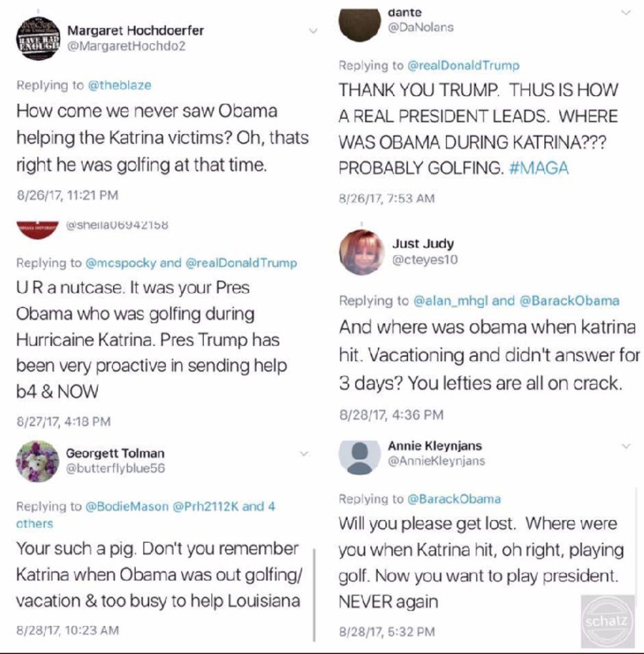
Task: Expand options chevron on Margaret Hochdoerfer's tweet
Action: (313, 30)
